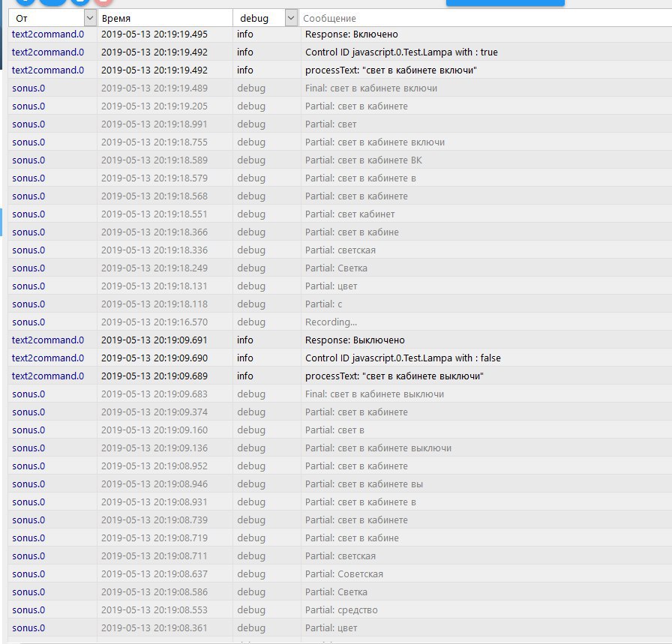Click timestamp 2019-05-13 20:19:09.374
This screenshot has height=644, width=672.
click(154, 412)
